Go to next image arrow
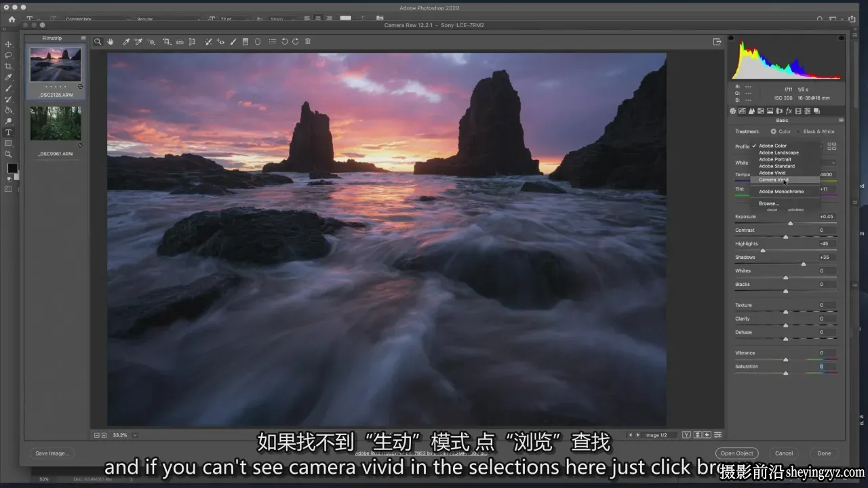Screen dimensions: 868x488 [638, 435]
